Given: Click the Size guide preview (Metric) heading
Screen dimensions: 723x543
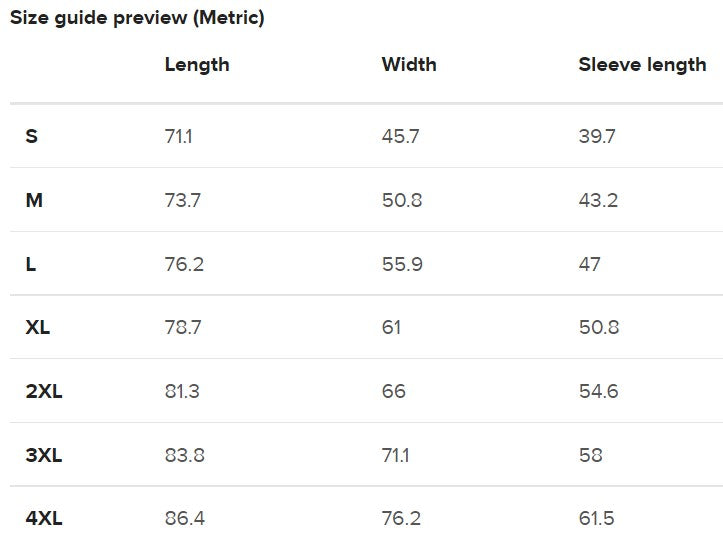Looking at the screenshot, I should (x=137, y=18).
